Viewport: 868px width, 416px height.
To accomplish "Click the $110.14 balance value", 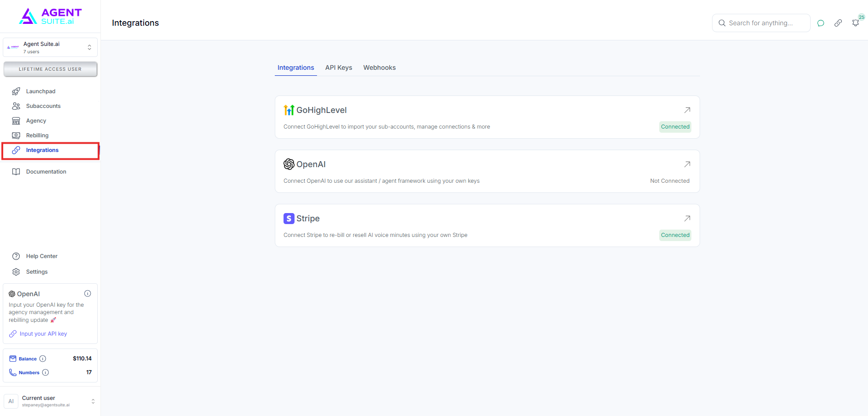I will pyautogui.click(x=82, y=359).
